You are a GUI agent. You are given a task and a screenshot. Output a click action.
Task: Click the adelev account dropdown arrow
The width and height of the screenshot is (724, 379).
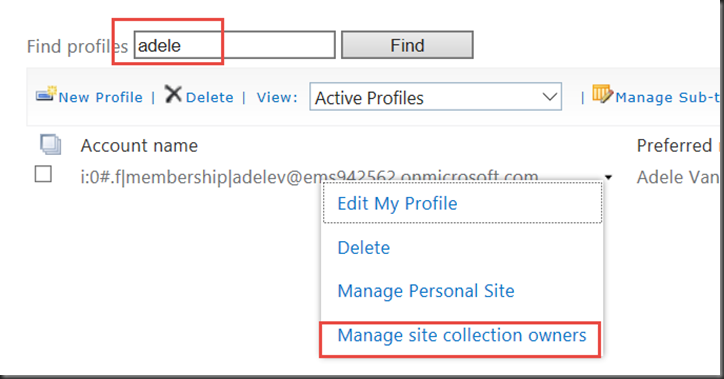pyautogui.click(x=609, y=177)
